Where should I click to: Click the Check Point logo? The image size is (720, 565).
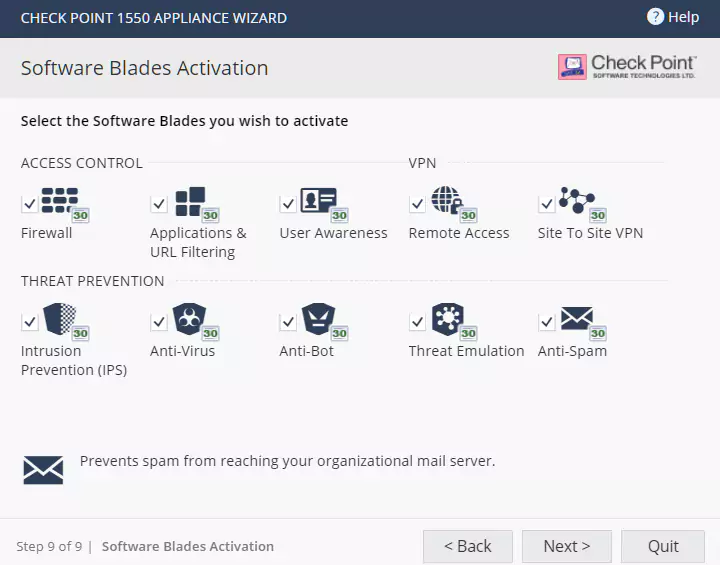click(627, 67)
